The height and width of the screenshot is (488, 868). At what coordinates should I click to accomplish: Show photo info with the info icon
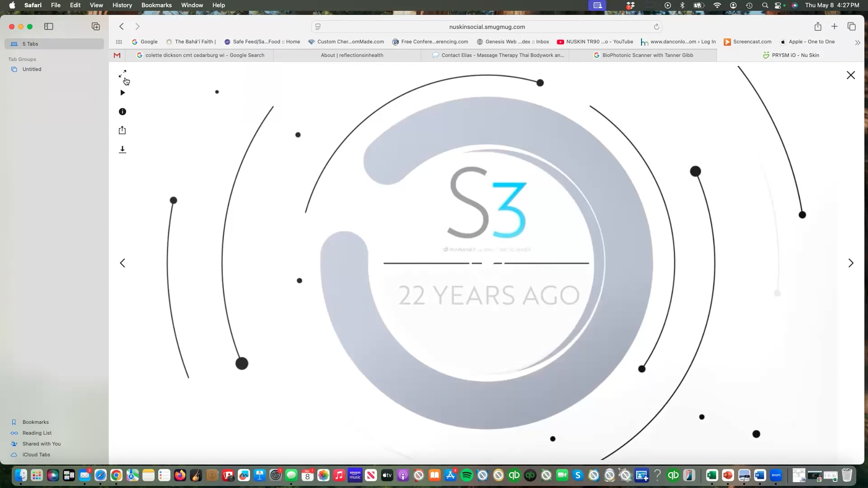point(123,112)
